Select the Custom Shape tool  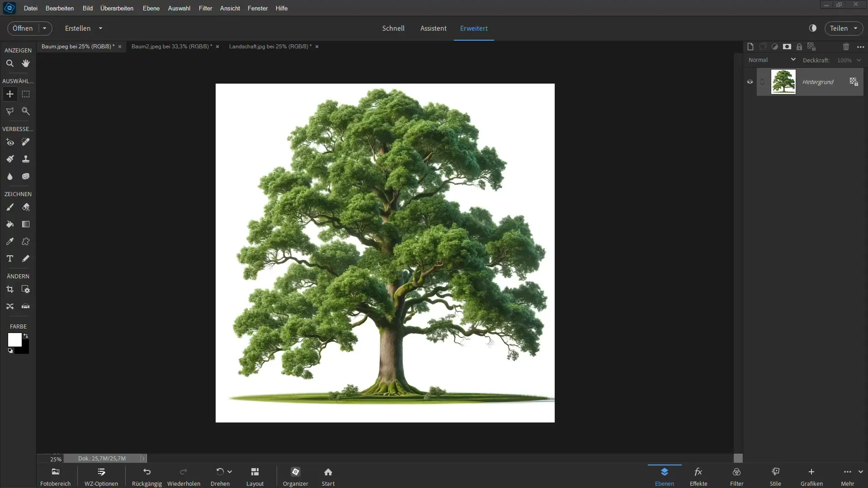[26, 241]
